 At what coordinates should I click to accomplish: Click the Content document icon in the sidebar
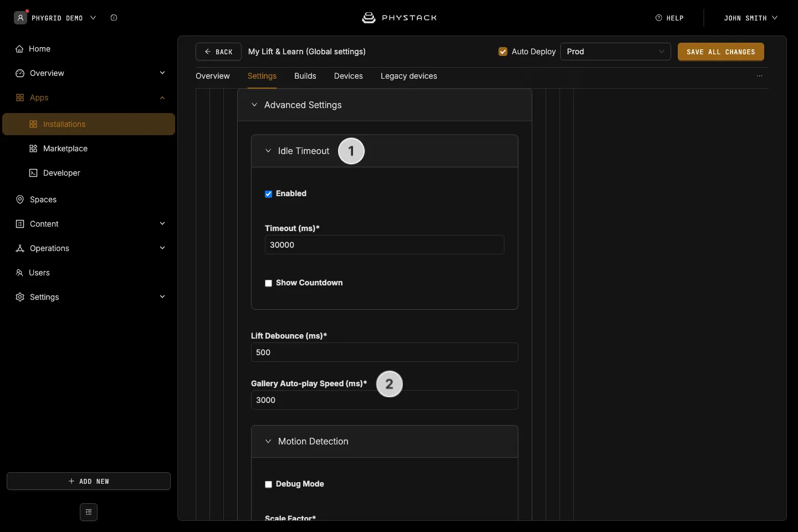click(20, 224)
